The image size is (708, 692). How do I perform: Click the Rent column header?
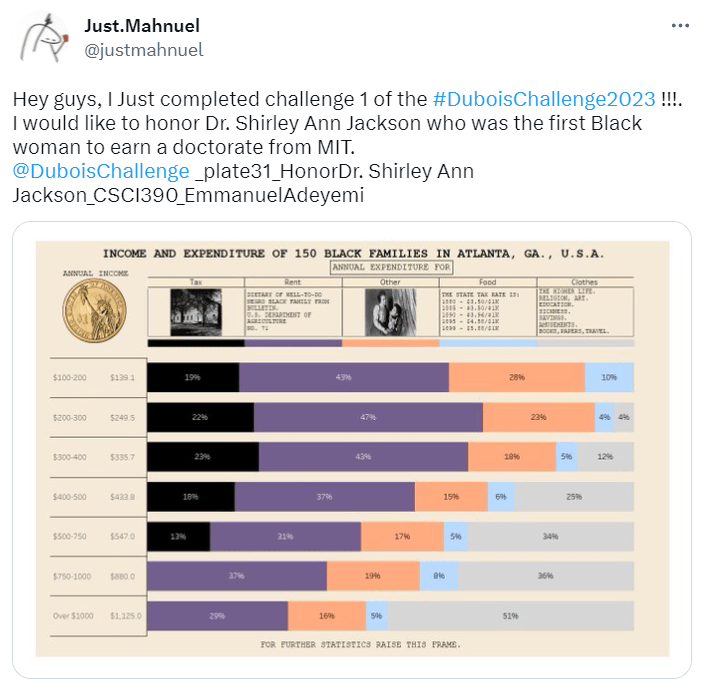coord(293,283)
